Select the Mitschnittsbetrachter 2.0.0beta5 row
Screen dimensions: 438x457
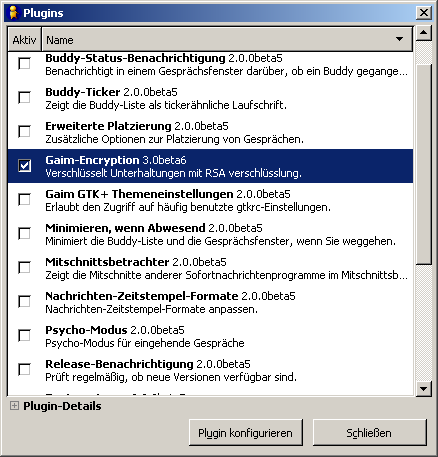point(210,268)
